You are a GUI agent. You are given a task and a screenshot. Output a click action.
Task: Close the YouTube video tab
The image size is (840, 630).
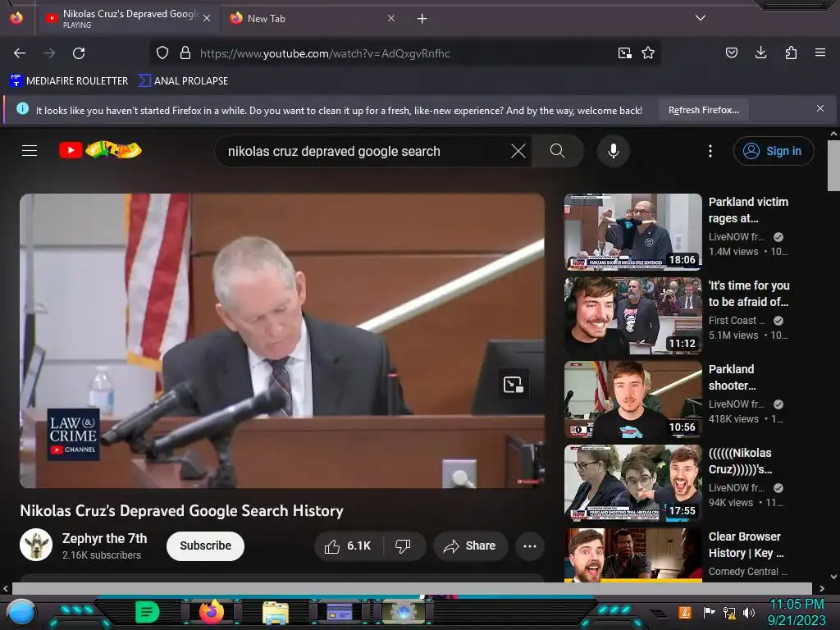pyautogui.click(x=207, y=18)
